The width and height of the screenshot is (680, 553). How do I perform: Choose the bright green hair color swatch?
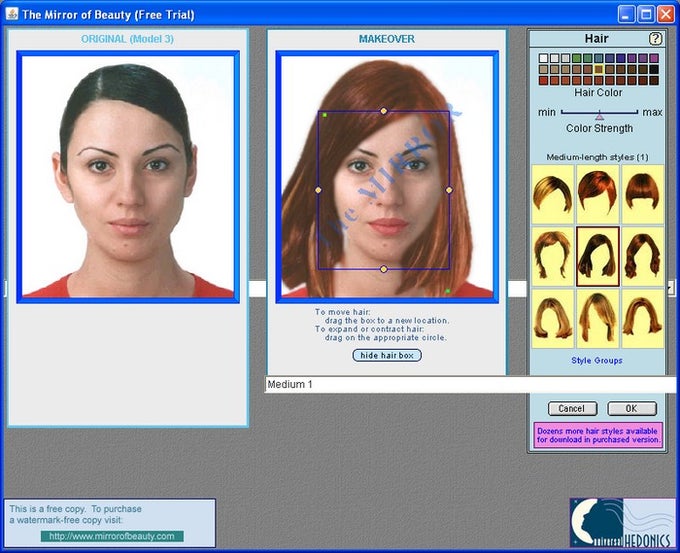coord(576,58)
